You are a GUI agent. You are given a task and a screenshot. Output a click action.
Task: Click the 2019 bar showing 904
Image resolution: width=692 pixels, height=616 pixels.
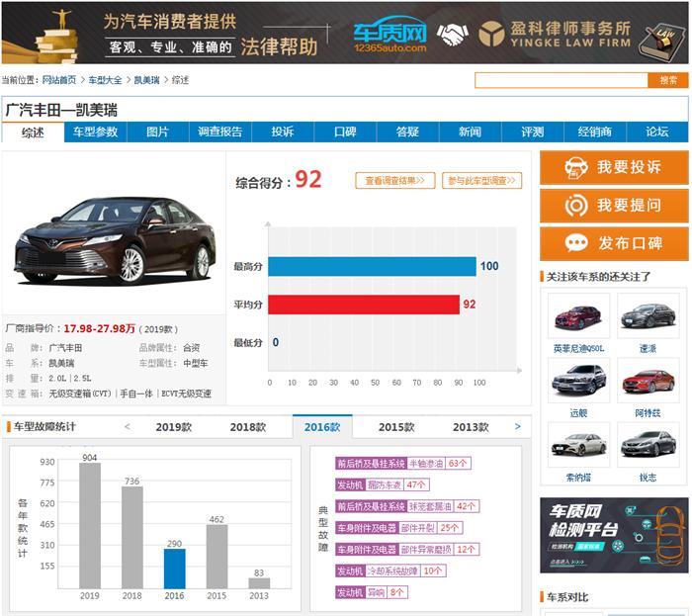pos(90,526)
